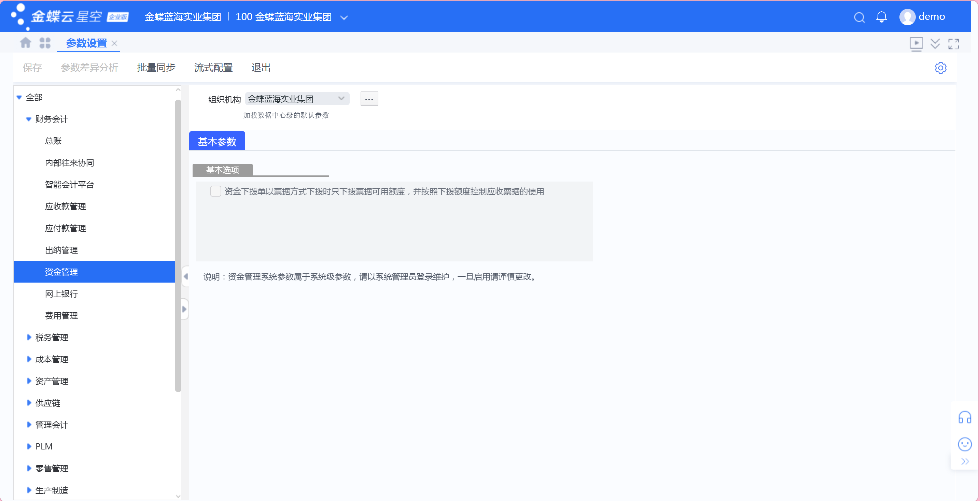Open the demo user avatar

tap(907, 17)
